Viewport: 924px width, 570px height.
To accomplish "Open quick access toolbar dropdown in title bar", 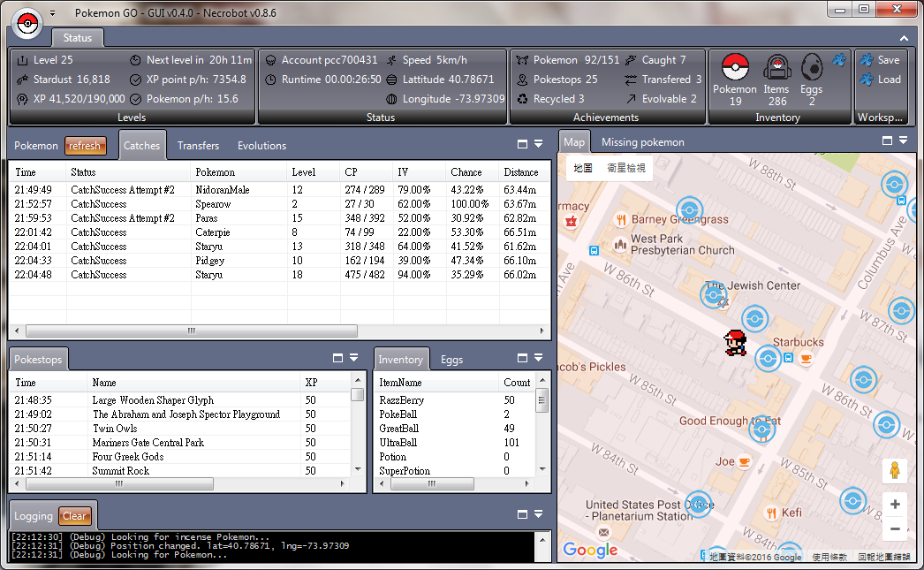I will pyautogui.click(x=52, y=13).
